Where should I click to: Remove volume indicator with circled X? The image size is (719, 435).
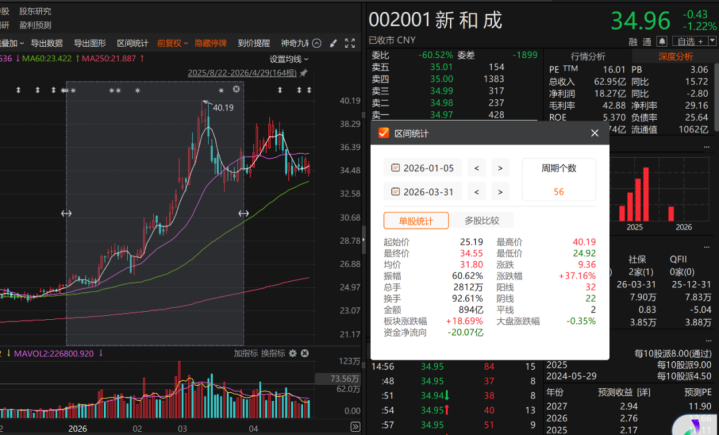[304, 353]
